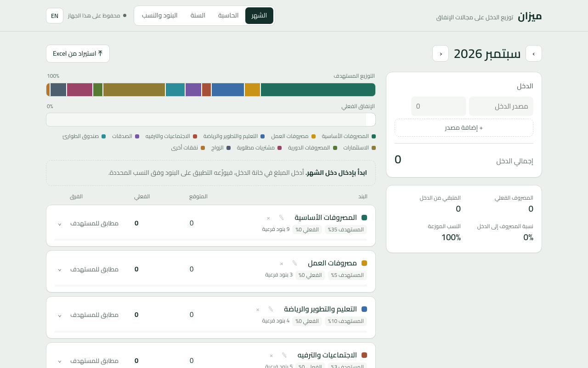
Task: Click the blue swatch beside التعليم والتطوير والرياضة row title
Action: [364, 309]
